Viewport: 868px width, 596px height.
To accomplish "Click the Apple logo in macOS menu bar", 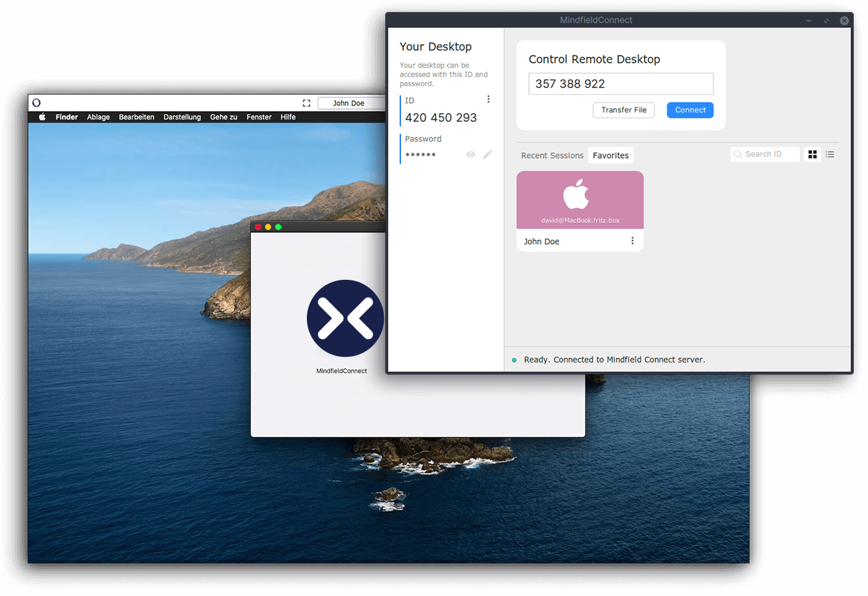I will tap(42, 117).
